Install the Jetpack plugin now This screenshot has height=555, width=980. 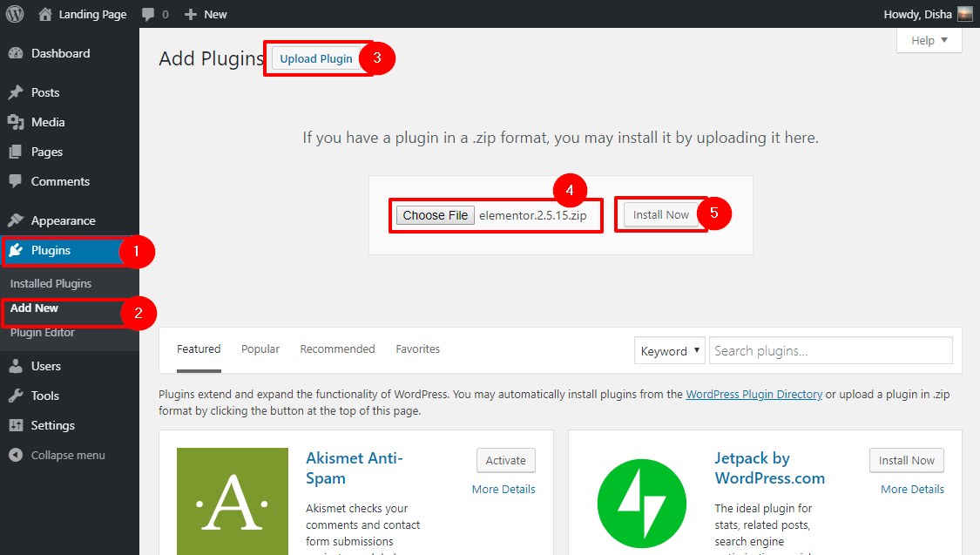(x=906, y=461)
